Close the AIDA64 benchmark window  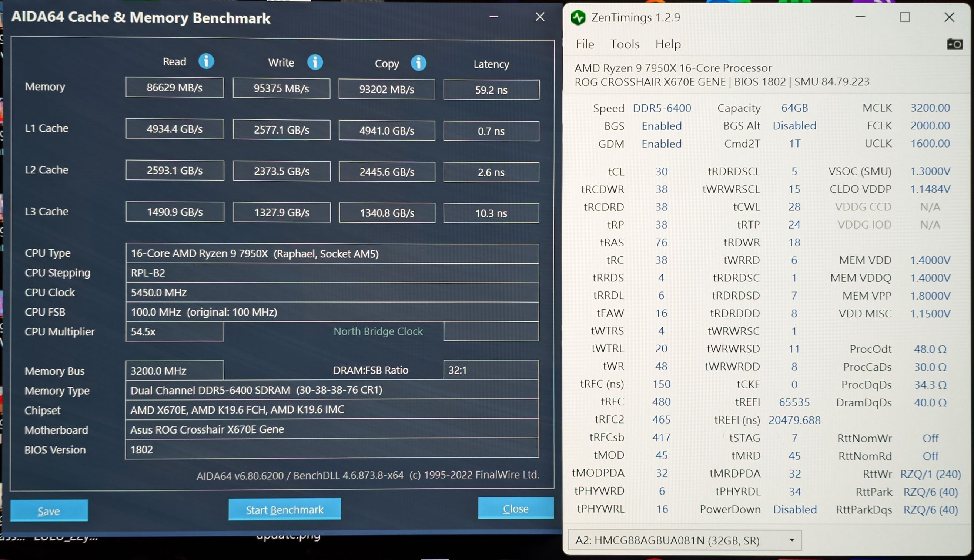pos(540,17)
